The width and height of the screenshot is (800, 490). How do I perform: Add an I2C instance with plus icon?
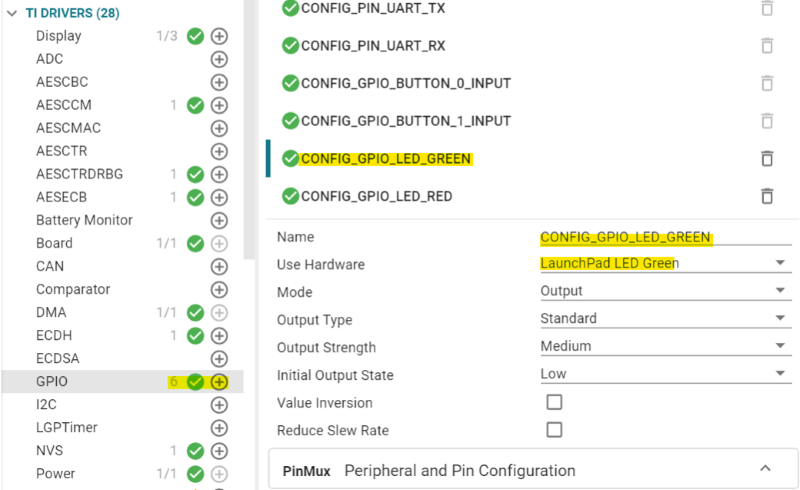[219, 405]
